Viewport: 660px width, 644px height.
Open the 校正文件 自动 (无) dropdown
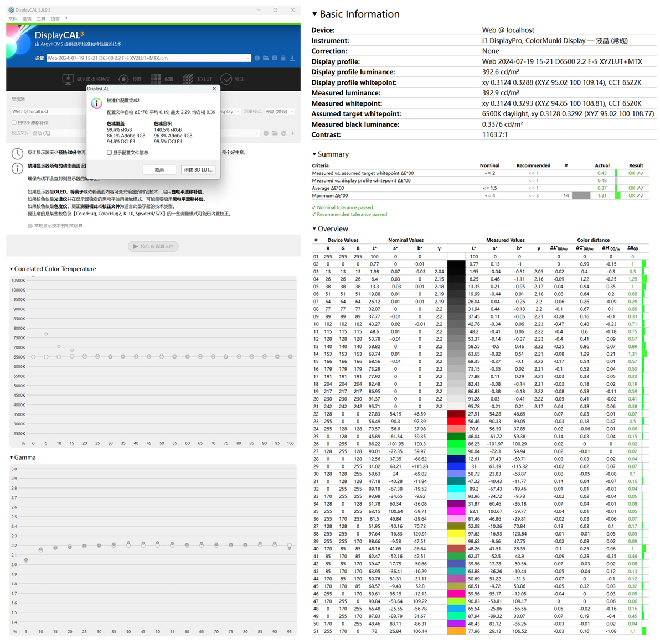[x=146, y=133]
